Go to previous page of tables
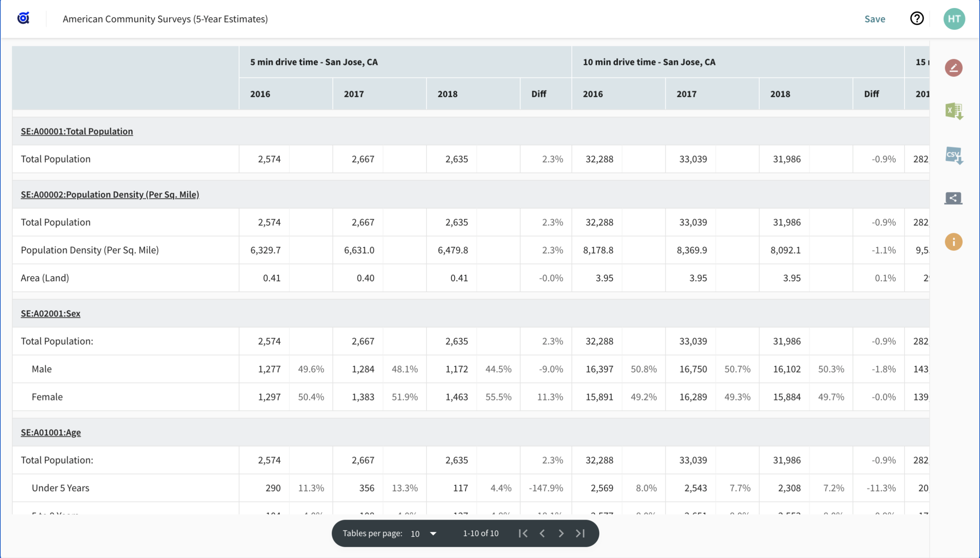This screenshot has width=980, height=558. click(542, 533)
